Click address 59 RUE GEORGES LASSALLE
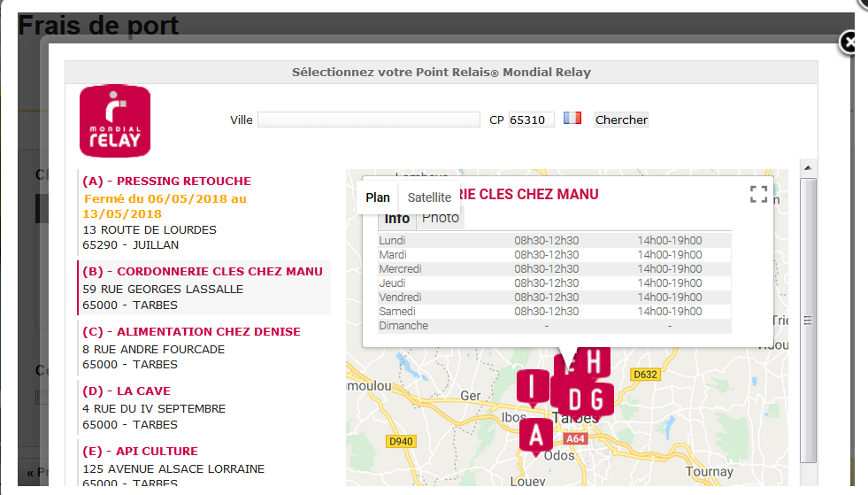Image resolution: width=868 pixels, height=495 pixels. [163, 290]
